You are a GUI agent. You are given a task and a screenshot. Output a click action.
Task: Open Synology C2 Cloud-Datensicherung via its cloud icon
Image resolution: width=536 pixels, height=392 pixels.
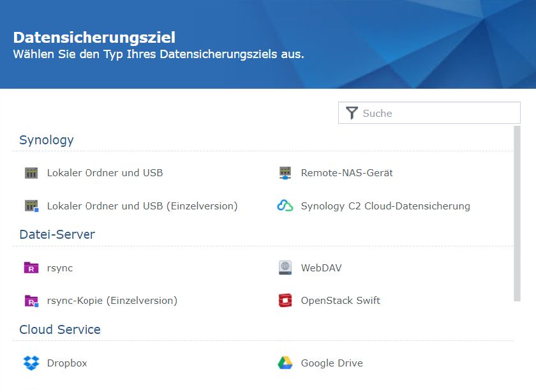pyautogui.click(x=285, y=206)
